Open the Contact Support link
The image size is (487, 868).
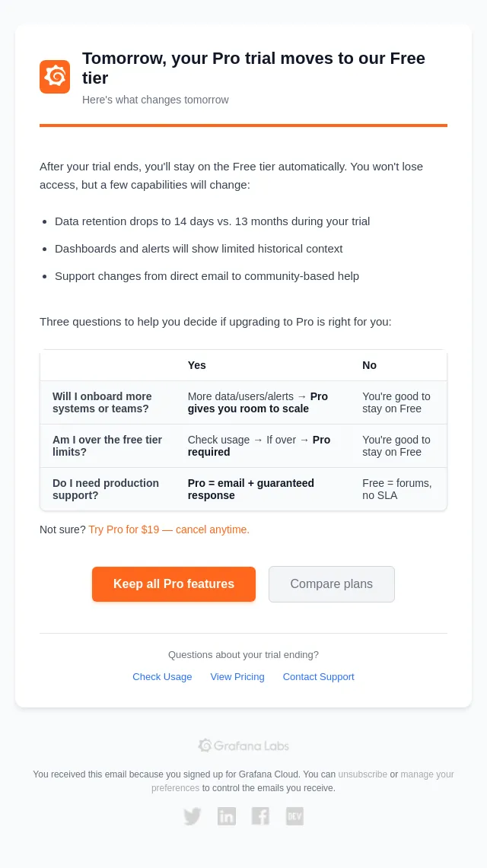(x=318, y=676)
